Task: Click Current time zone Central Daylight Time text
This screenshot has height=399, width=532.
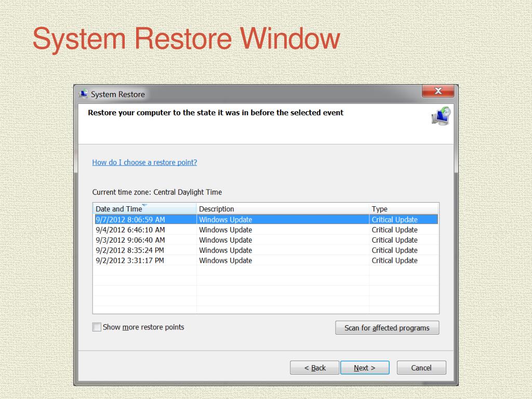Action: (157, 192)
